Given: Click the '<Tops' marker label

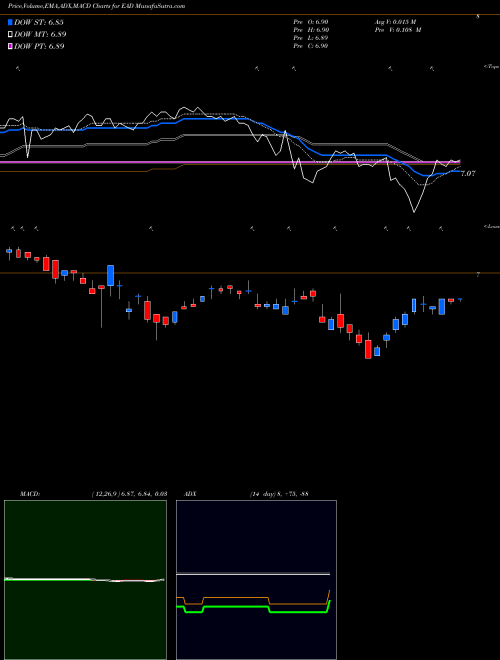Looking at the screenshot, I should (492, 67).
